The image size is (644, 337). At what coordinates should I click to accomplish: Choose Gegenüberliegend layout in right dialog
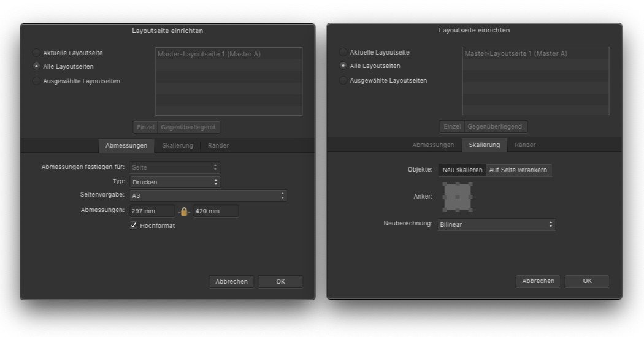click(x=496, y=127)
